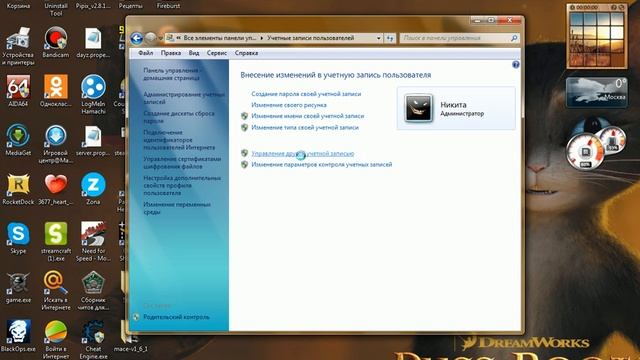
Task: Open the Bandicam desktop shortcut
Action: pos(56,42)
